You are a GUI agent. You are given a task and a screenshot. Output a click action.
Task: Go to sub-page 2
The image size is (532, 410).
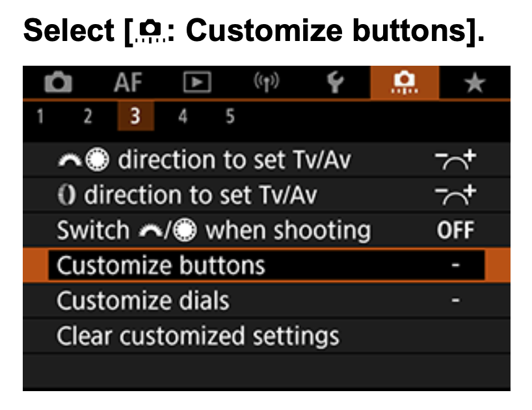pyautogui.click(x=88, y=116)
